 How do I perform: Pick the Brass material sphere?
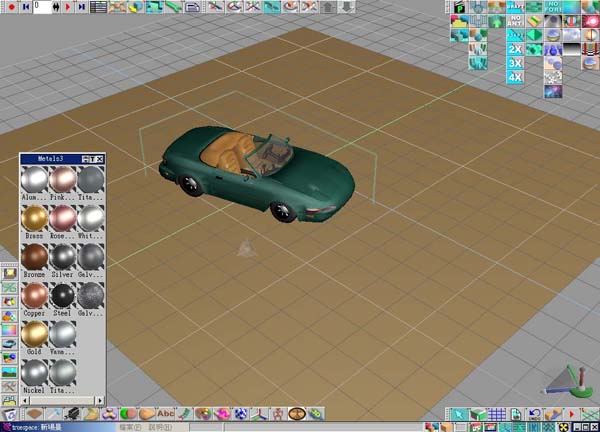[35, 219]
